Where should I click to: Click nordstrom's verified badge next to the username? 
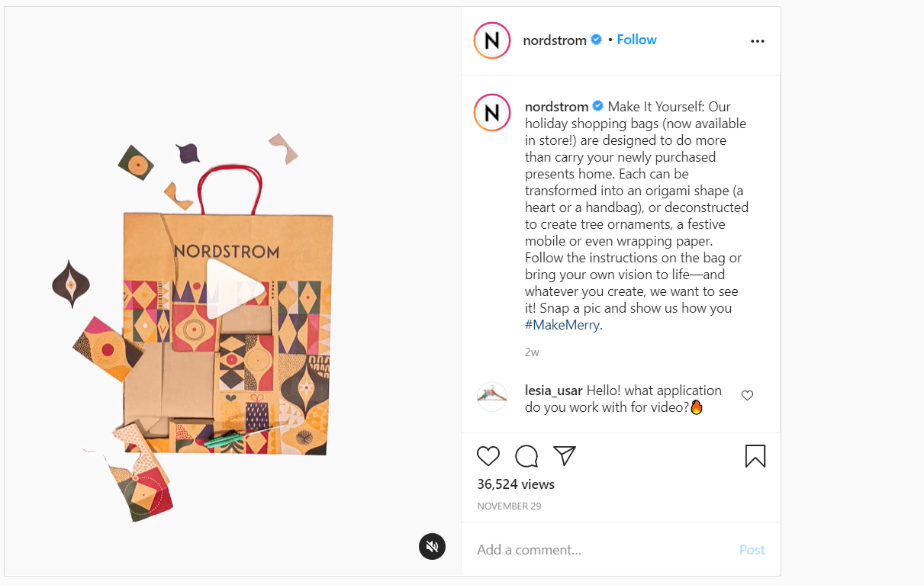coord(596,39)
